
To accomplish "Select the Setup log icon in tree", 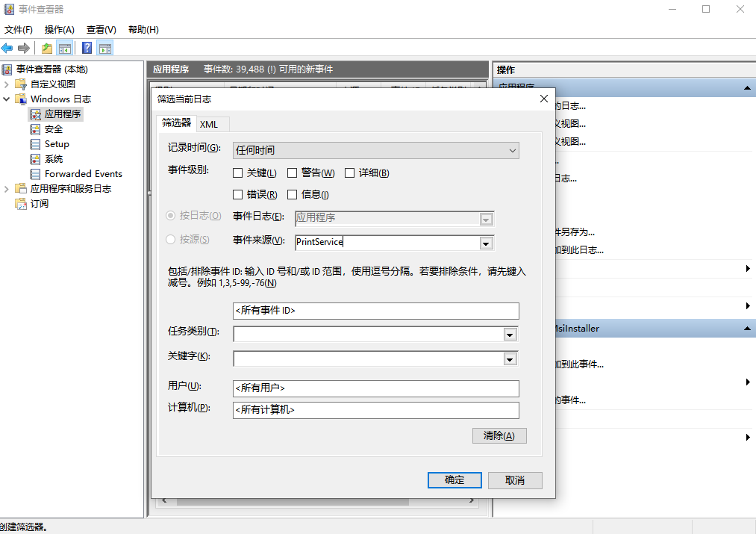I will [x=35, y=144].
